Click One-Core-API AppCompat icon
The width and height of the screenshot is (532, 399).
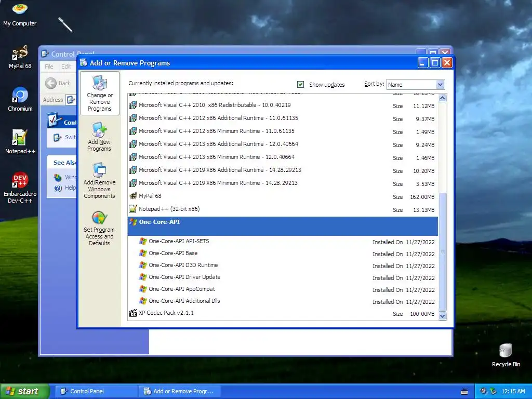(x=143, y=289)
